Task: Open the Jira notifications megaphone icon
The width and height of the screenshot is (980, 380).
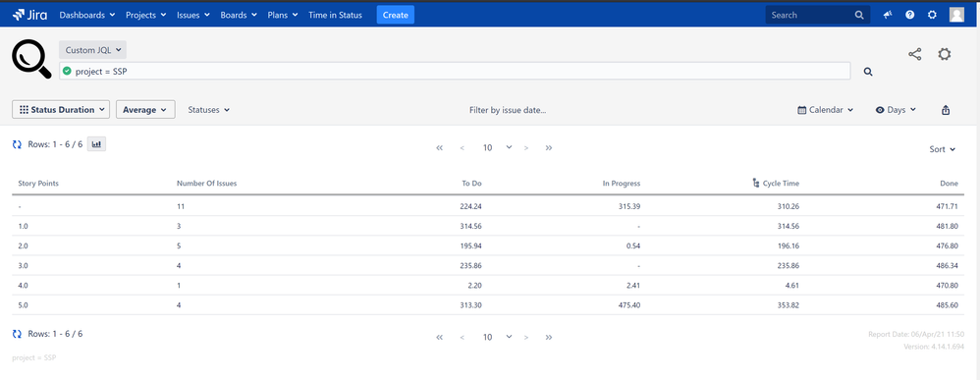Action: click(x=888, y=15)
